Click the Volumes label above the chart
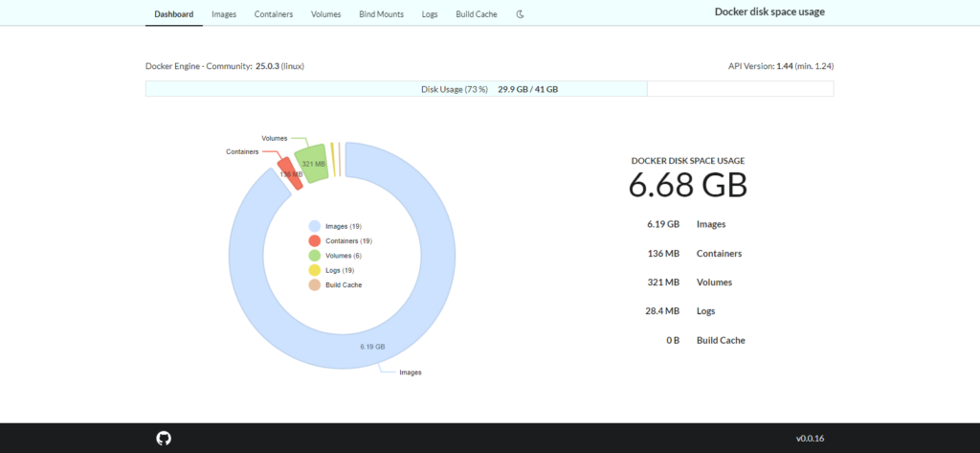 click(275, 138)
